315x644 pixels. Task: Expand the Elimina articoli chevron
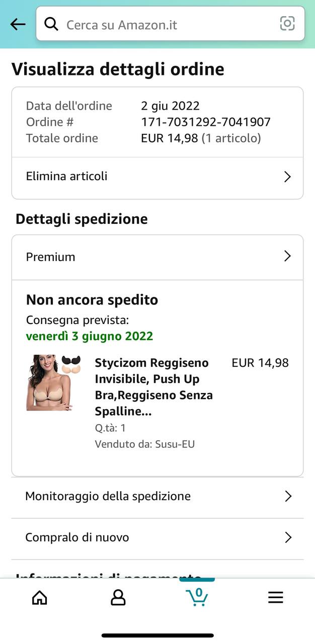(x=287, y=177)
